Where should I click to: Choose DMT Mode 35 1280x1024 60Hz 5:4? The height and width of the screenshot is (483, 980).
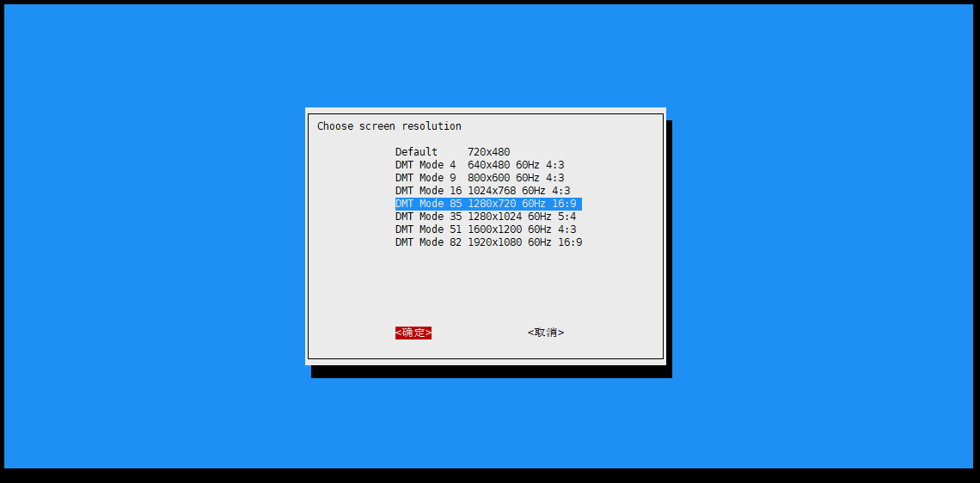pyautogui.click(x=486, y=217)
